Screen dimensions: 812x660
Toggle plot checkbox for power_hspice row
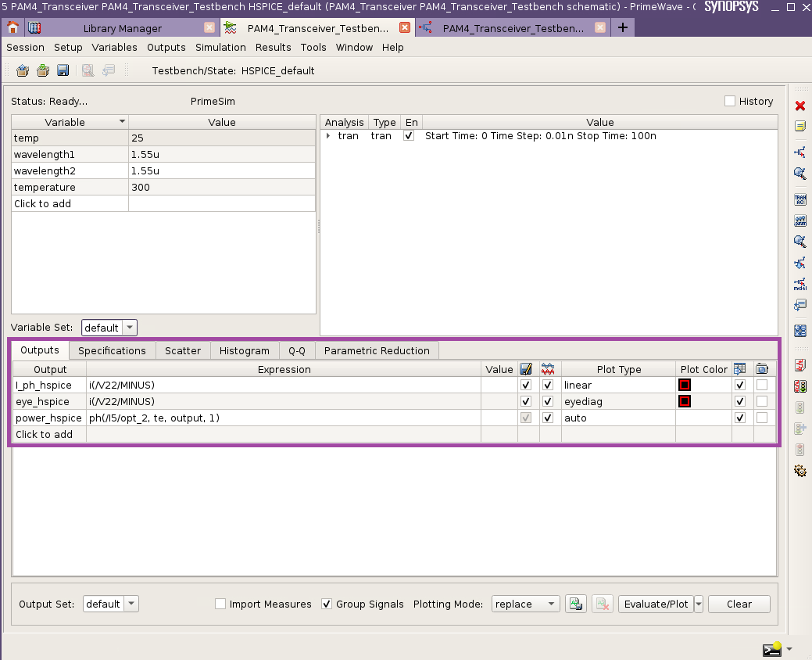[548, 418]
